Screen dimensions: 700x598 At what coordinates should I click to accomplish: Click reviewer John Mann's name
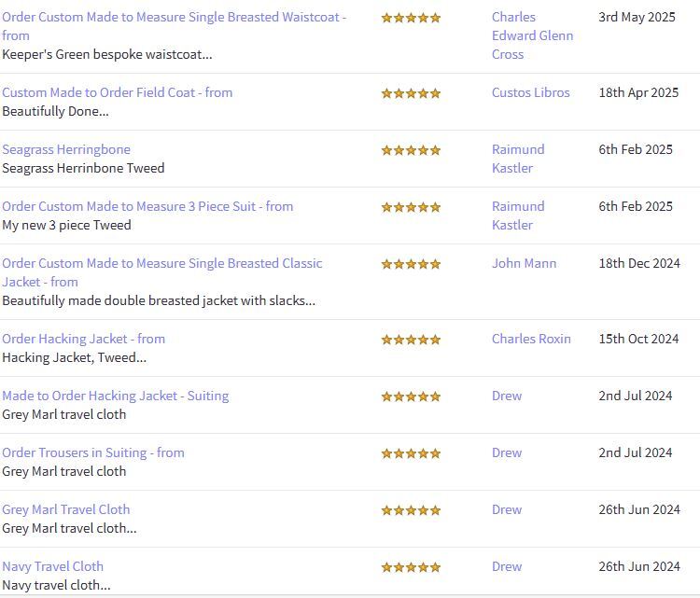pos(524,263)
